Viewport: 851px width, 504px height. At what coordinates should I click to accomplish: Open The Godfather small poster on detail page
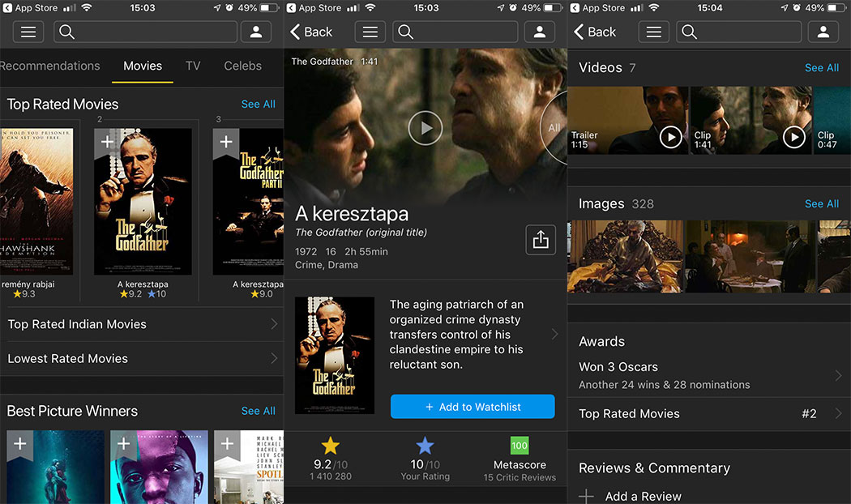334,356
